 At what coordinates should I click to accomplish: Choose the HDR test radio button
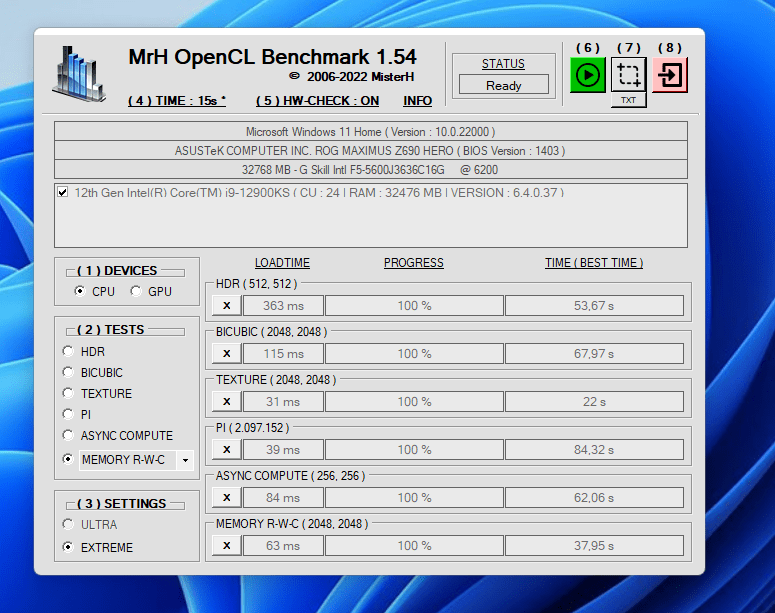tap(68, 351)
